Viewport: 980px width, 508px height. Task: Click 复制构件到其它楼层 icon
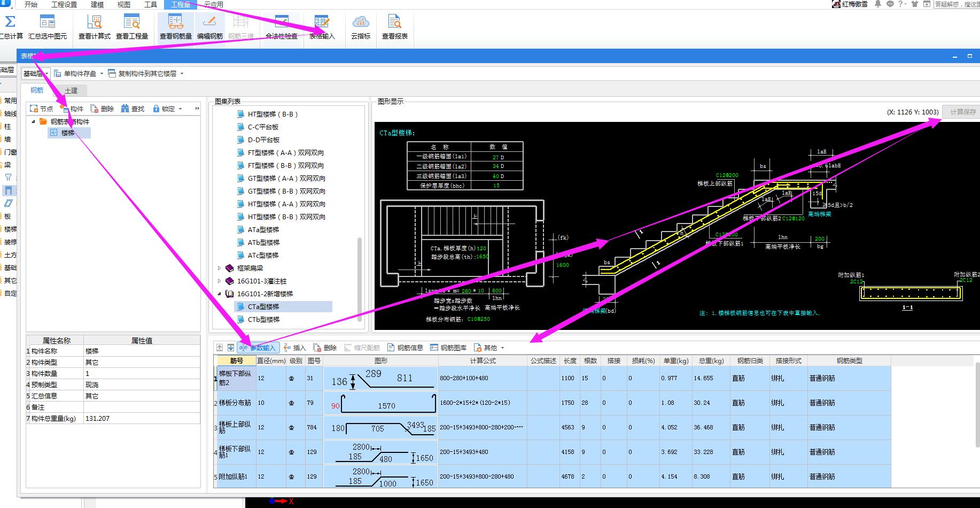pos(112,73)
